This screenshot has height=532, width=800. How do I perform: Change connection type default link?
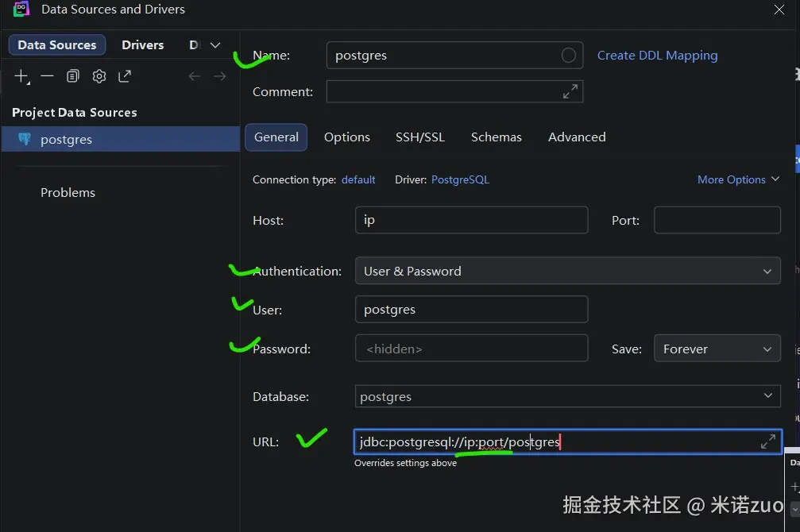(358, 179)
